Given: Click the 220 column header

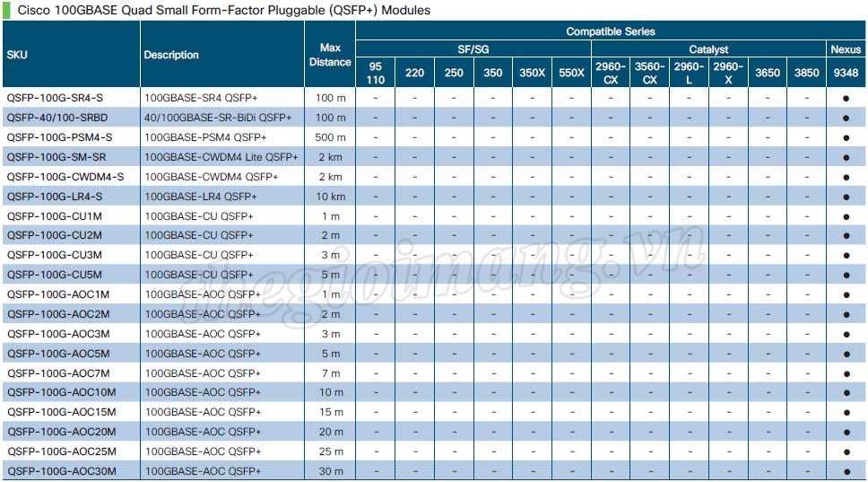Looking at the screenshot, I should click(x=414, y=73).
